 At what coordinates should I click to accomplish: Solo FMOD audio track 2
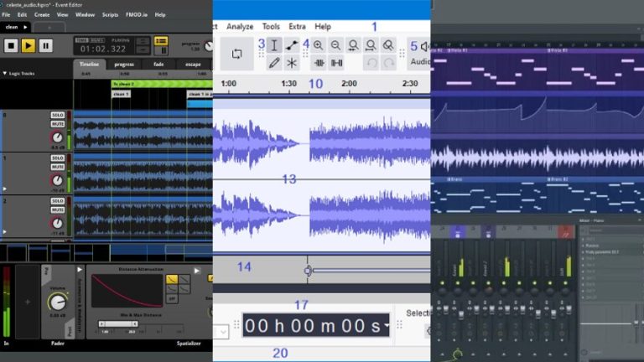(58, 201)
